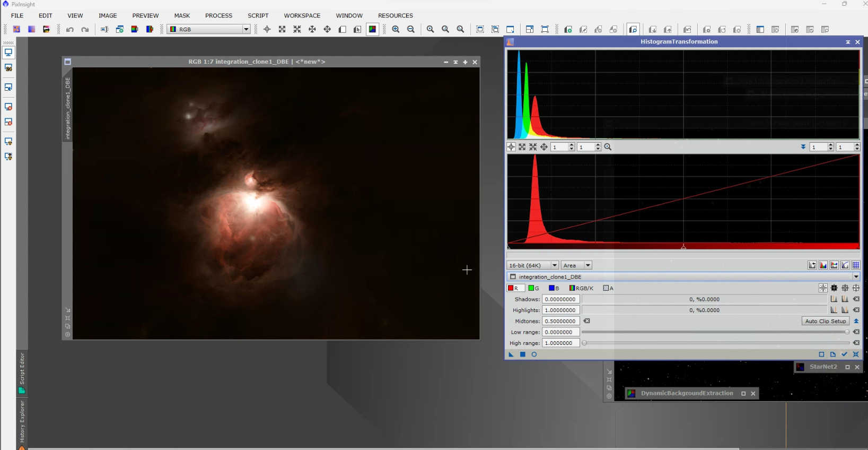Viewport: 868px width, 450px height.
Task: Click the High range slider handle
Action: tap(584, 343)
